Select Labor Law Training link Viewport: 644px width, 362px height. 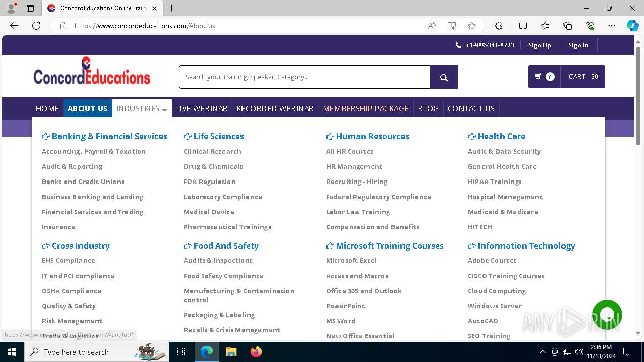point(358,212)
